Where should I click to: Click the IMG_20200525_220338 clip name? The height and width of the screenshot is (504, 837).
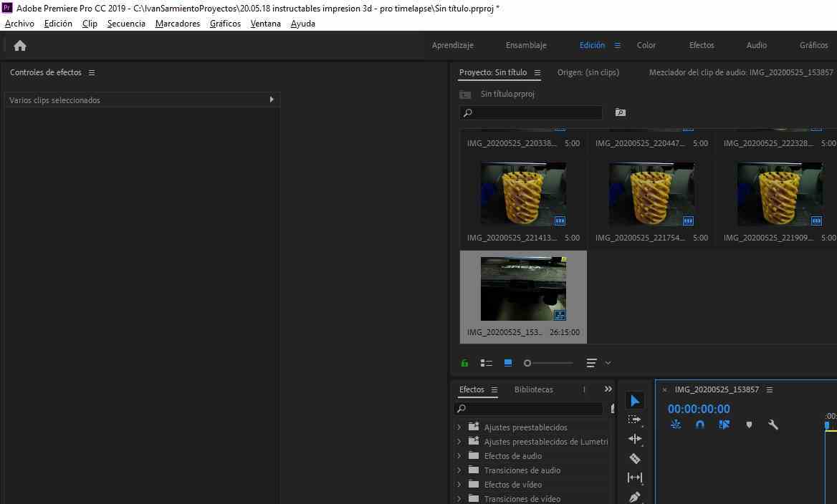tap(512, 143)
